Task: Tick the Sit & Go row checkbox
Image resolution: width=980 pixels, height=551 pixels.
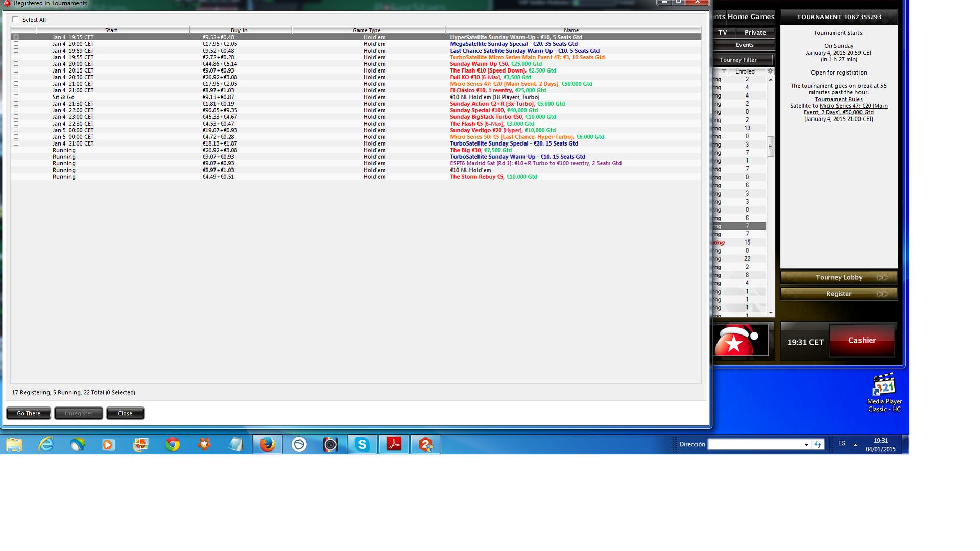Action: [x=16, y=97]
